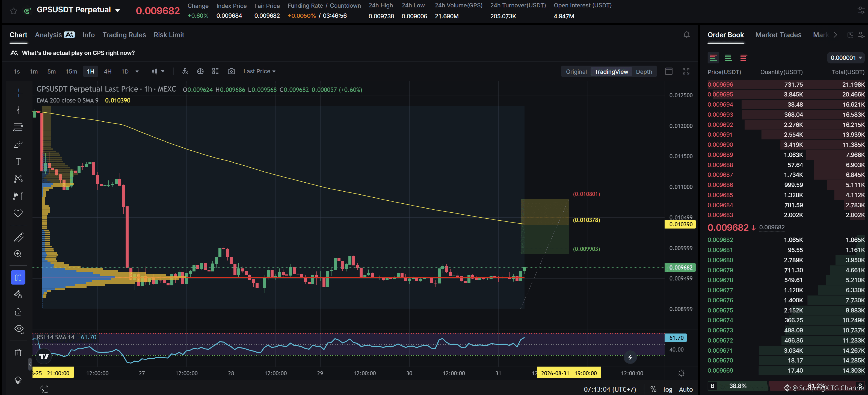Open the Fibonacci retracement tool
This screenshot has width=868, height=395.
pyautogui.click(x=18, y=127)
